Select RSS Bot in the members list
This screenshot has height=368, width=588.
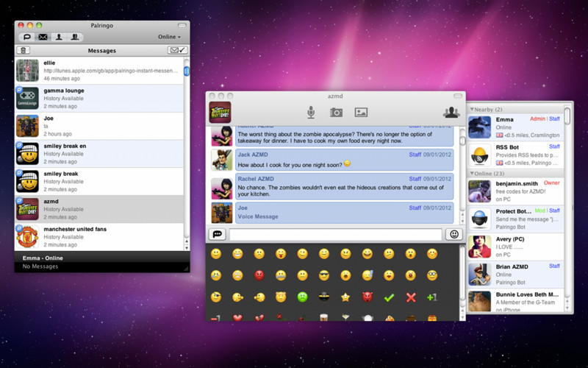point(515,155)
